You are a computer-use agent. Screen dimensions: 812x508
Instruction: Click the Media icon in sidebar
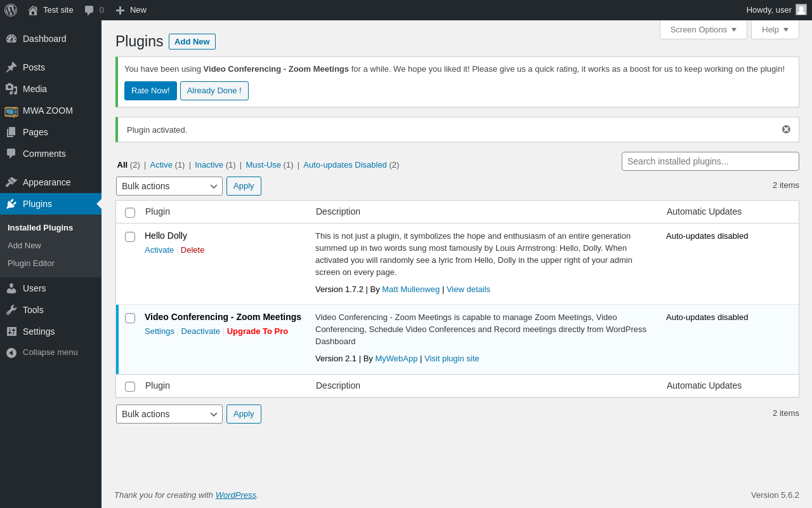pyautogui.click(x=11, y=89)
